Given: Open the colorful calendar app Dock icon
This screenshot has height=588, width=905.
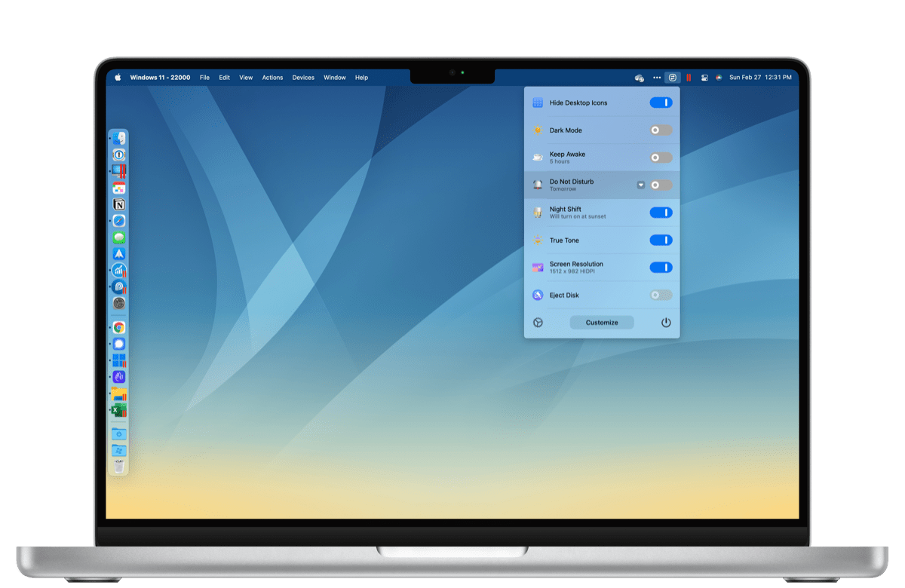Looking at the screenshot, I should tap(119, 188).
